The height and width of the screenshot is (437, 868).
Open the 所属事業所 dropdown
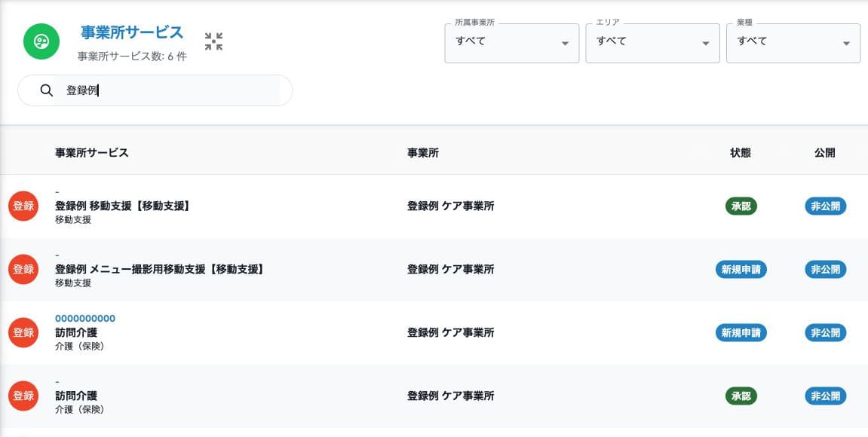tap(512, 43)
